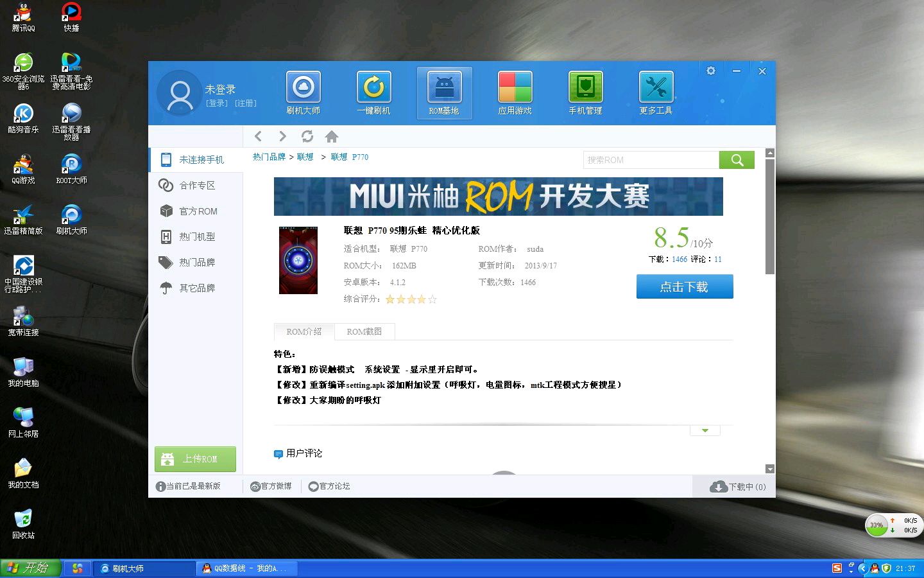
Task: Open 官方ROM in the sidebar
Action: [196, 211]
